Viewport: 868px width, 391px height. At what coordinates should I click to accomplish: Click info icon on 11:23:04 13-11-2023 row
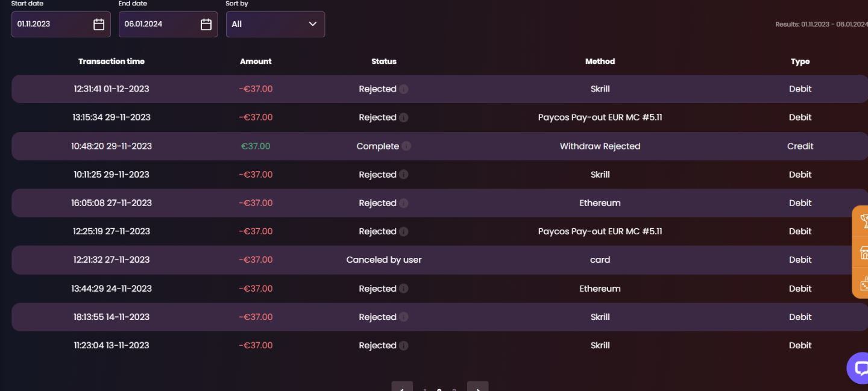(404, 346)
